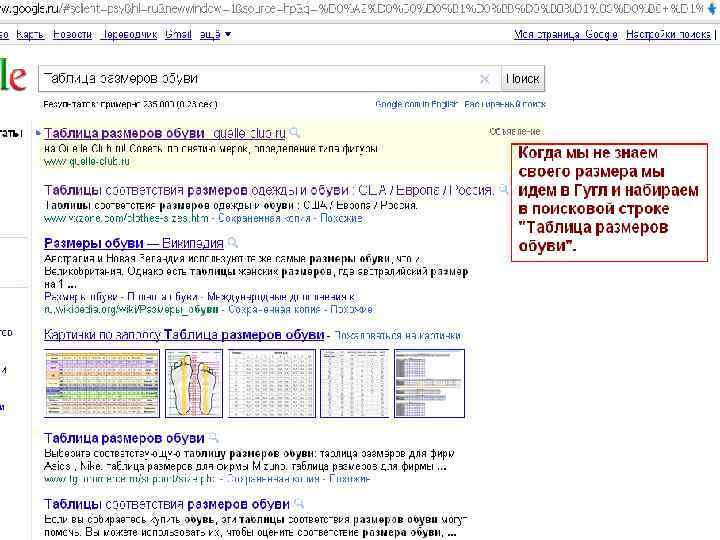Open 'Сохраненная копия' for xxzone.com result
Viewport: 720px width, 540px height.
pos(264,218)
